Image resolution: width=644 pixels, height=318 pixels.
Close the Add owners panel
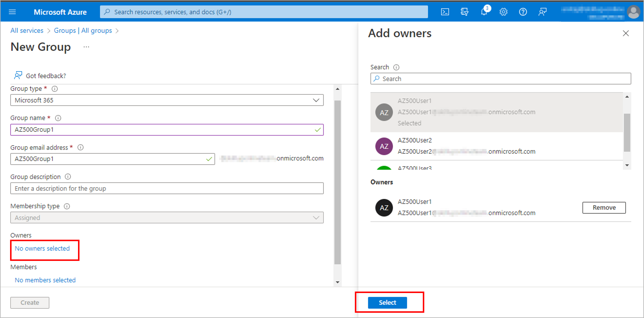(626, 33)
